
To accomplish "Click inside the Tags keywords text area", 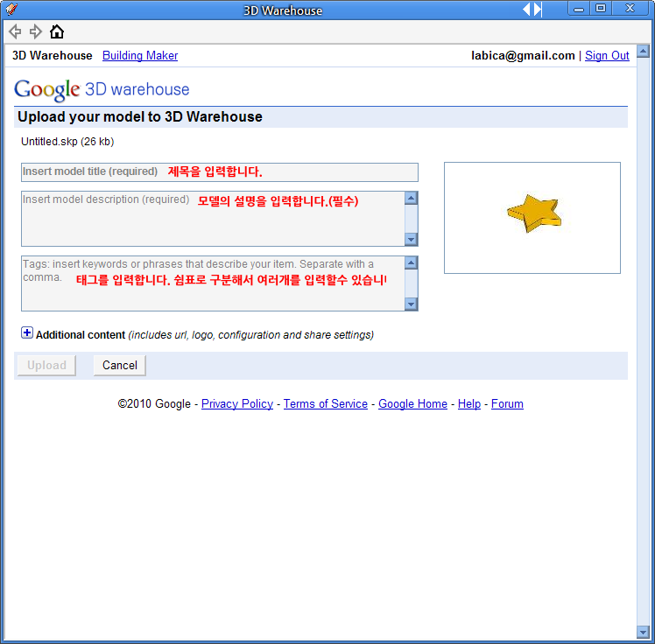I will 213,283.
